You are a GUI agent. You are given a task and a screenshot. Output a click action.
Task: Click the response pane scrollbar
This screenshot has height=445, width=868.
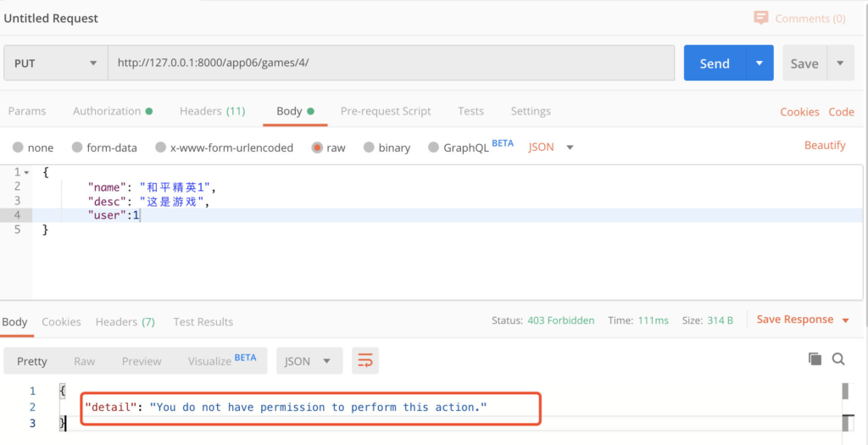click(x=845, y=407)
